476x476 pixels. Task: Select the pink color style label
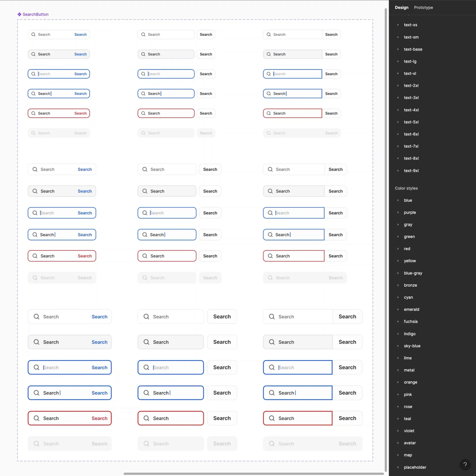coord(408,394)
